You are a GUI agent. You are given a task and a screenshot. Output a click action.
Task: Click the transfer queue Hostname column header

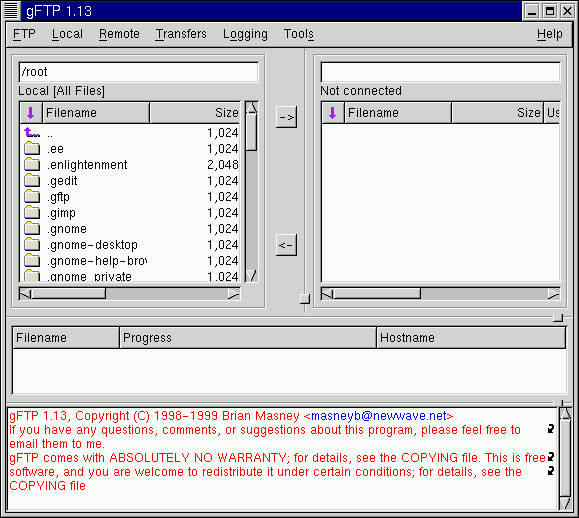[471, 337]
